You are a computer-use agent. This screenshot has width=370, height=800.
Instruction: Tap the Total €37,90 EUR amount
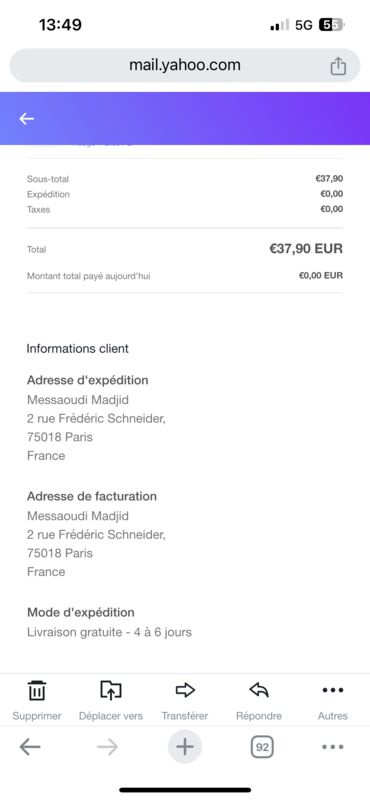click(x=306, y=249)
